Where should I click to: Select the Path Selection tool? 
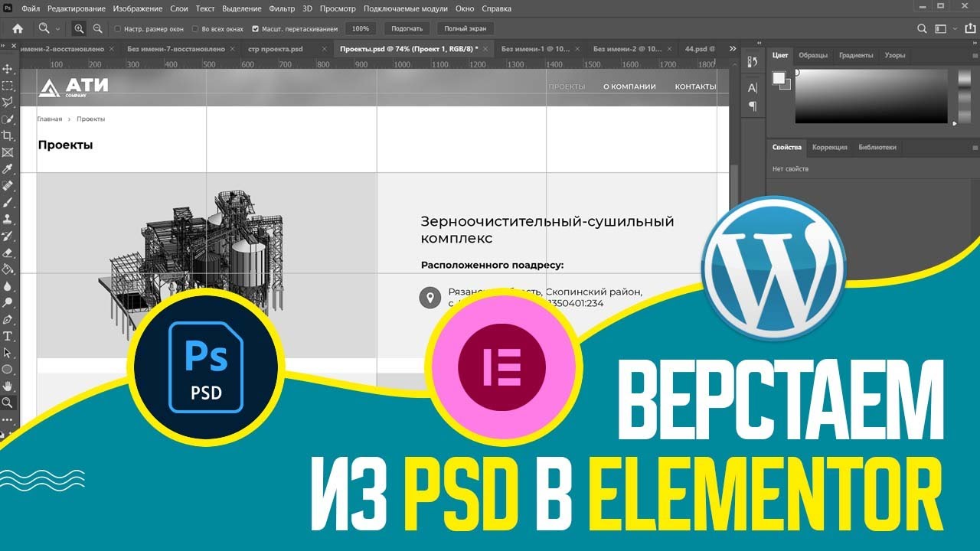point(8,353)
